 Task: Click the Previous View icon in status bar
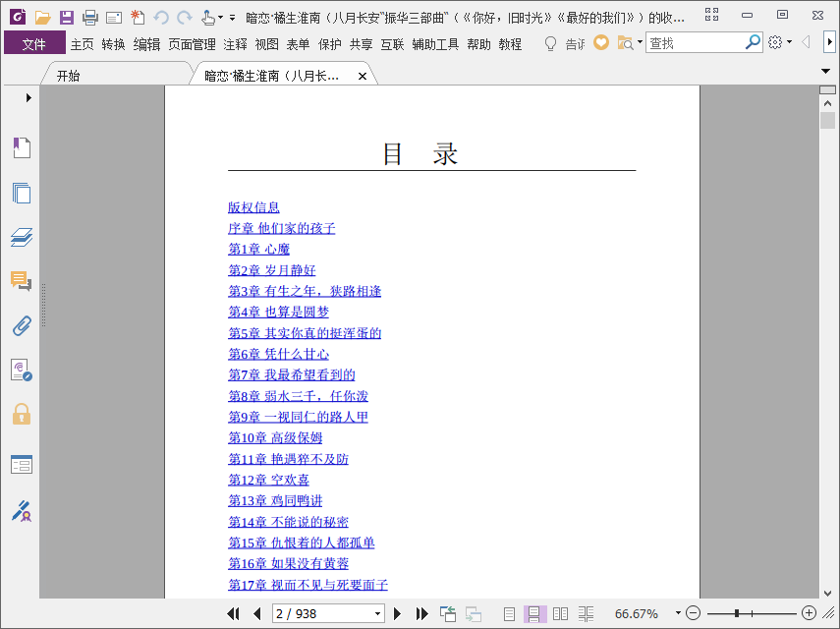point(448,613)
